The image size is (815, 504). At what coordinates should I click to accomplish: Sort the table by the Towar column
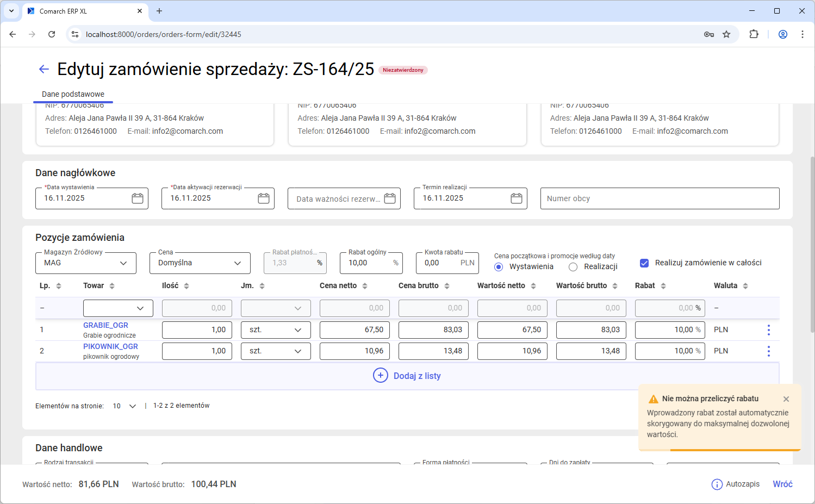(x=112, y=286)
